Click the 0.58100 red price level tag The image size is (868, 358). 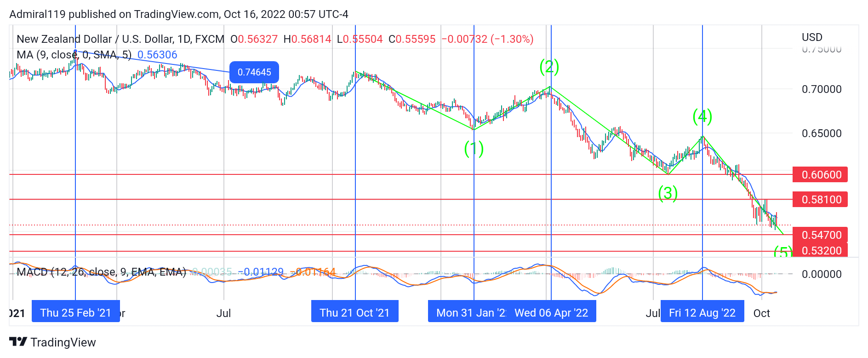pyautogui.click(x=820, y=200)
